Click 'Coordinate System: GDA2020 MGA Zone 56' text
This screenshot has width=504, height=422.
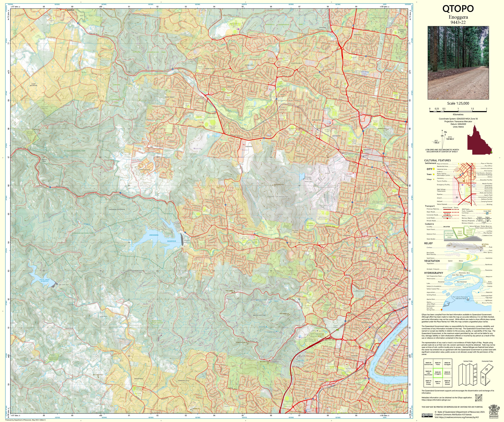pos(458,119)
